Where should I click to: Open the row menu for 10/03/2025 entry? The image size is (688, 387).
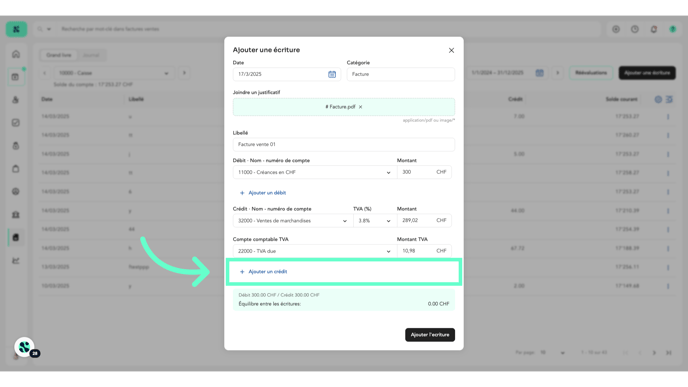[x=668, y=286]
